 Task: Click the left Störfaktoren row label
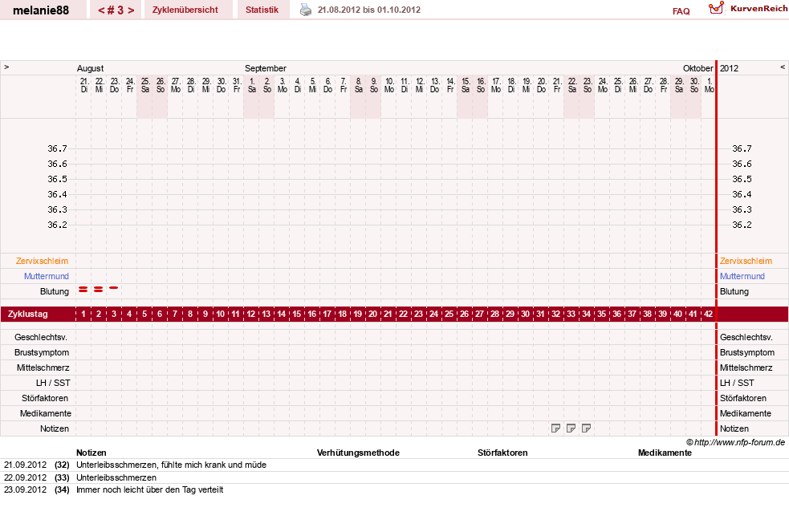(45, 398)
